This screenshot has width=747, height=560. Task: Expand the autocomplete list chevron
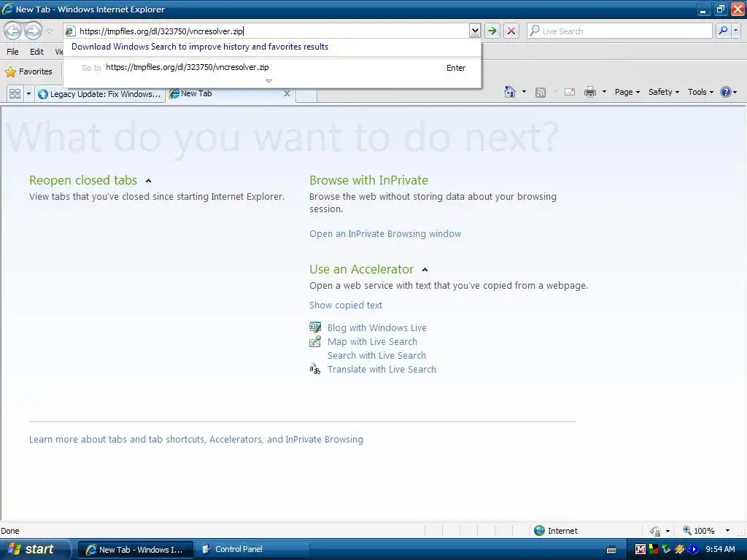pos(268,81)
